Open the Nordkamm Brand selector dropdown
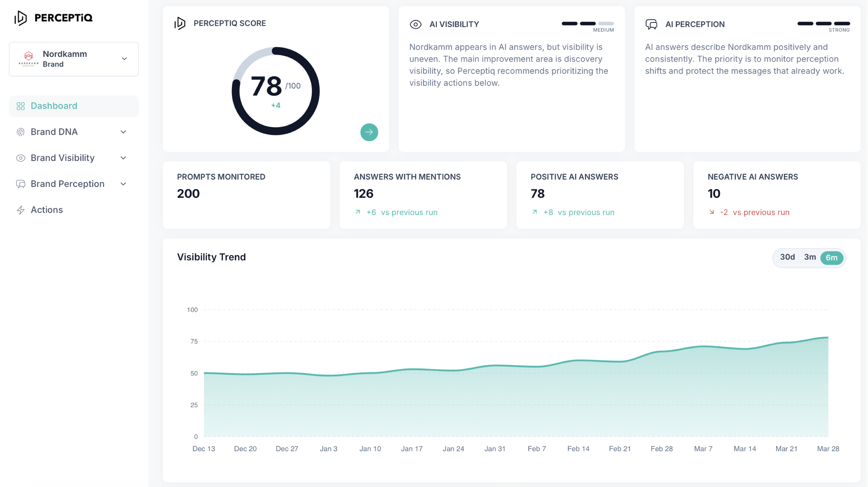Viewport: 868px width, 487px height. [x=74, y=59]
